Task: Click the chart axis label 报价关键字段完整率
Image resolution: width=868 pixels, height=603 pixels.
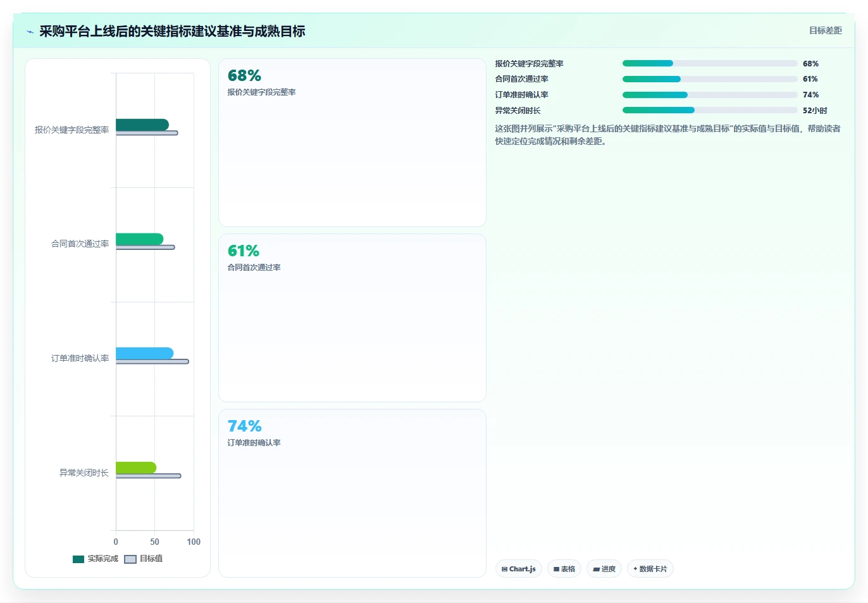Action: [71, 130]
